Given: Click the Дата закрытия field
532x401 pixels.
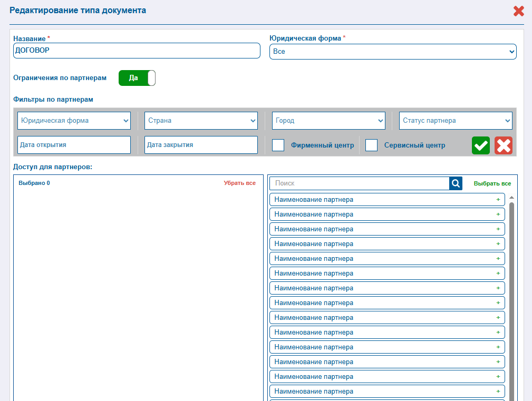Looking at the screenshot, I should coord(201,145).
